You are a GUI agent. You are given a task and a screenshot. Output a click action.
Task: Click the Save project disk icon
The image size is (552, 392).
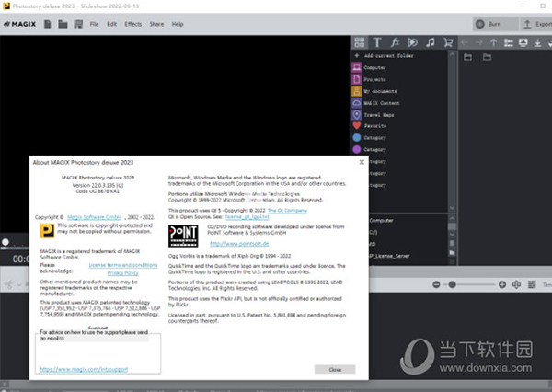[x=78, y=24]
